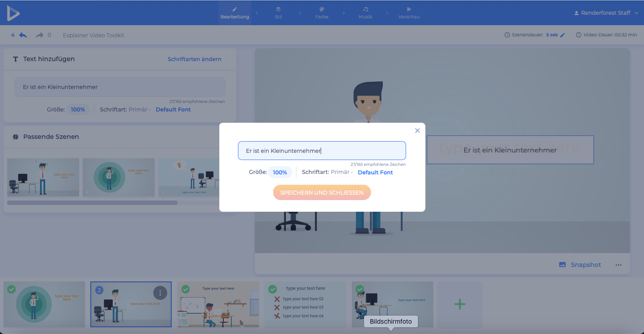Open more options beside Snapshot
This screenshot has width=644, height=334.
point(618,265)
